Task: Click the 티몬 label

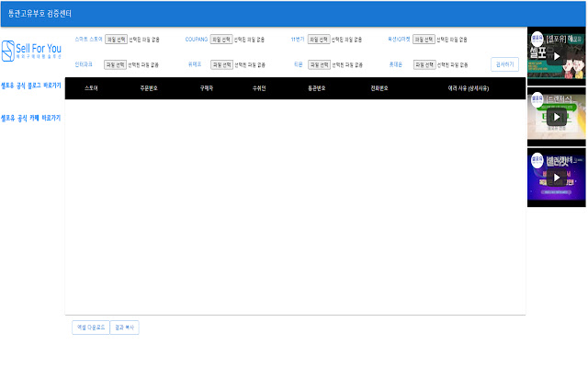Action: pos(298,64)
